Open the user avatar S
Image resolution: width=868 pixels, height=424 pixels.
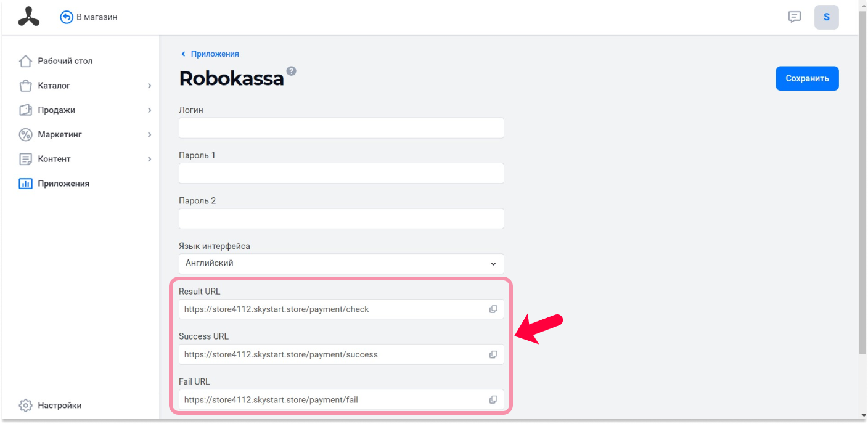(x=826, y=17)
